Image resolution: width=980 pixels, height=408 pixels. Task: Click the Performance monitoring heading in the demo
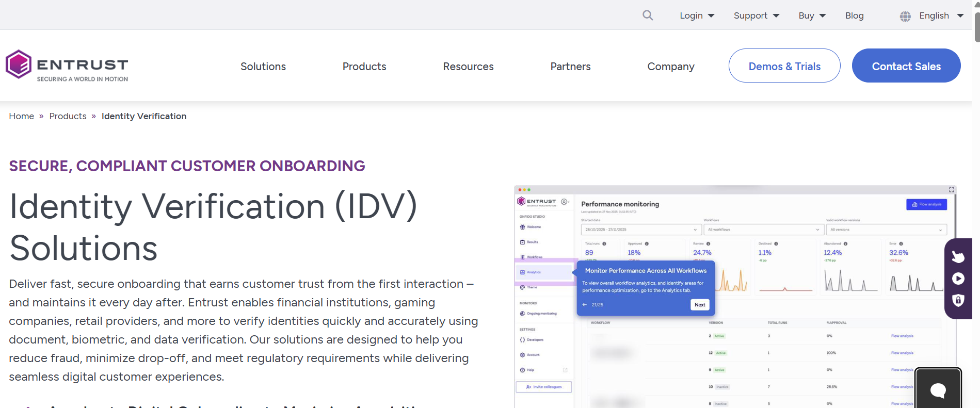(620, 204)
